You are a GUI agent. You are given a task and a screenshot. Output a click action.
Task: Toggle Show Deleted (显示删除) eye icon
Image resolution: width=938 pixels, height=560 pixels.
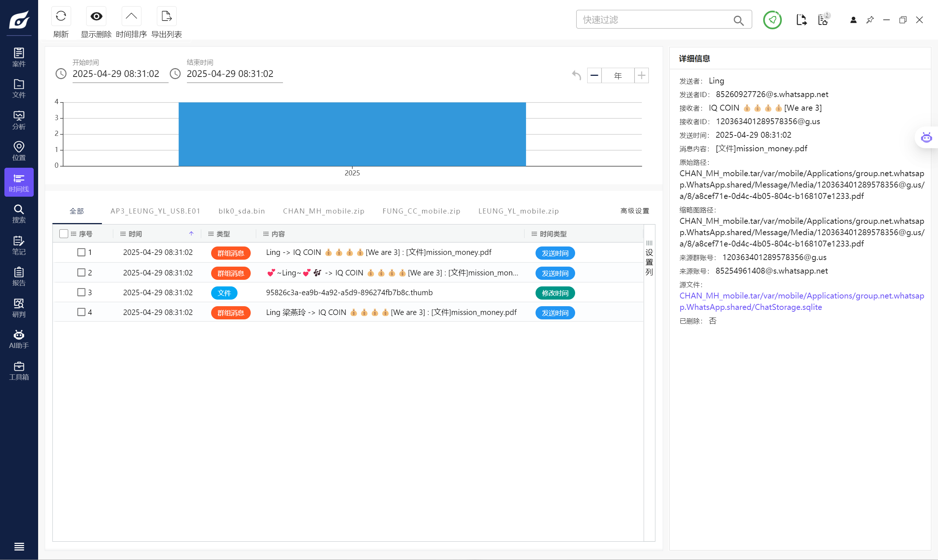[96, 16]
